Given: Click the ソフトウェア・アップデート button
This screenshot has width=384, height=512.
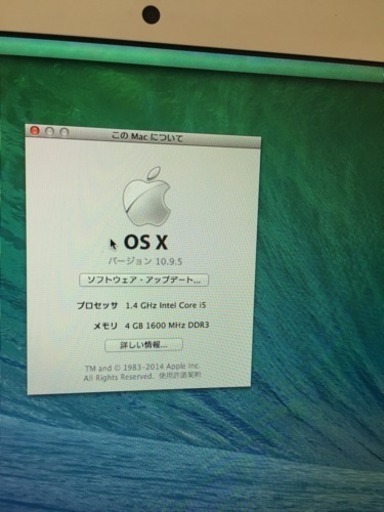Looking at the screenshot, I should pyautogui.click(x=144, y=280).
